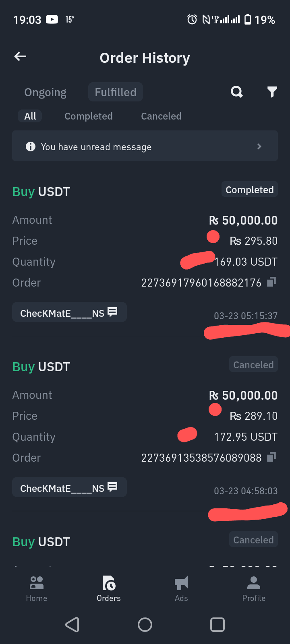
Task: Go to the Profile icon
Action: [254, 582]
